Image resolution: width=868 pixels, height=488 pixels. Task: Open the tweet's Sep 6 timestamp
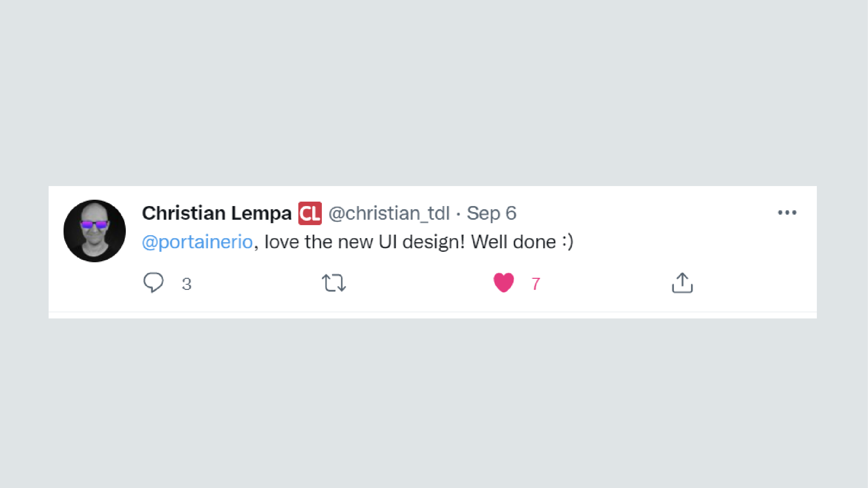tap(491, 213)
